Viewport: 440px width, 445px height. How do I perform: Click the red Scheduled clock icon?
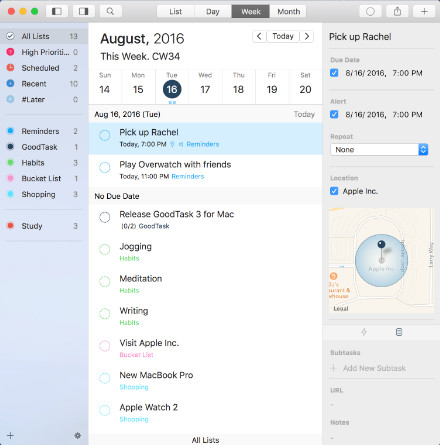pyautogui.click(x=10, y=68)
